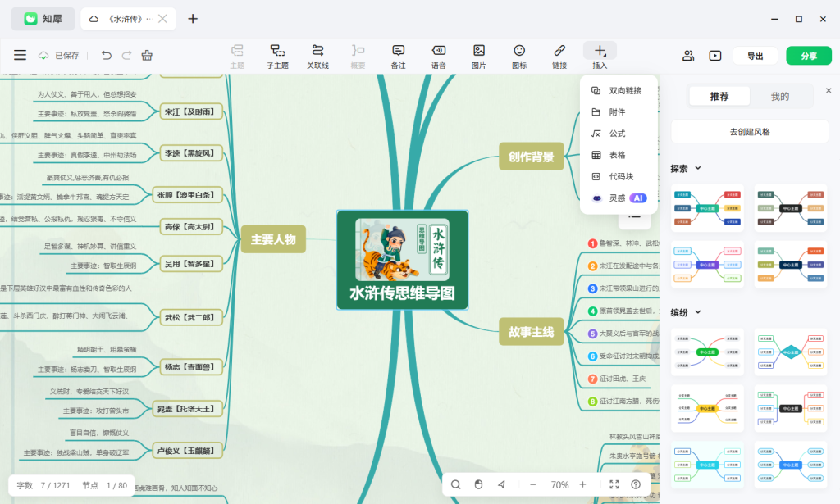Open the collaborators icon
840x504 pixels.
pos(688,56)
